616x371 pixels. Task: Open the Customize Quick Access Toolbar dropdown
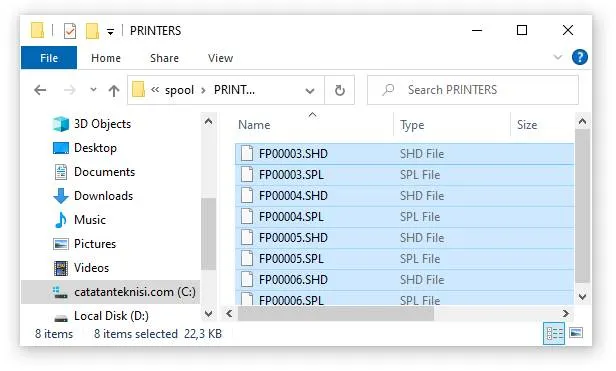pyautogui.click(x=110, y=31)
